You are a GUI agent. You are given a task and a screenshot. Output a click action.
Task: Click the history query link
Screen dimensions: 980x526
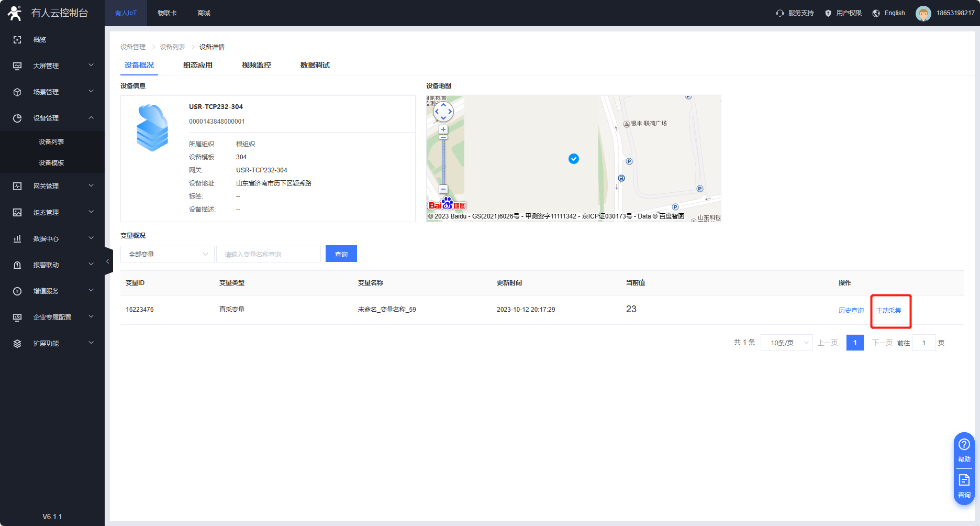pyautogui.click(x=851, y=310)
